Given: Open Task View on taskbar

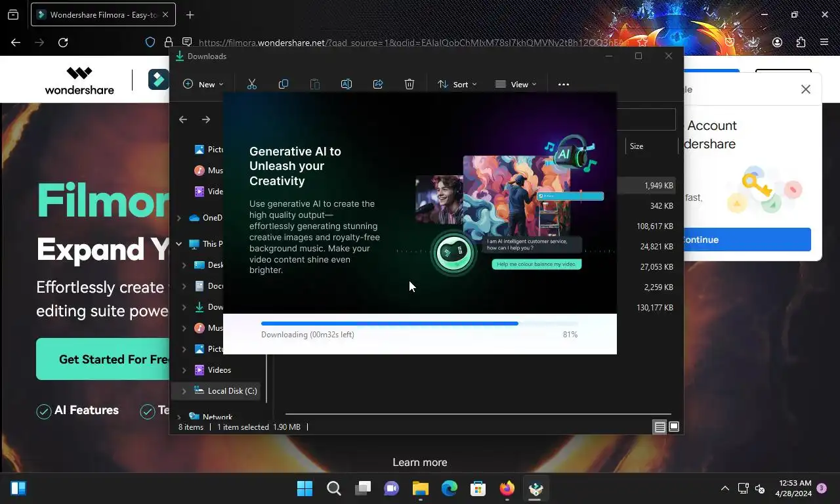Looking at the screenshot, I should [x=362, y=488].
